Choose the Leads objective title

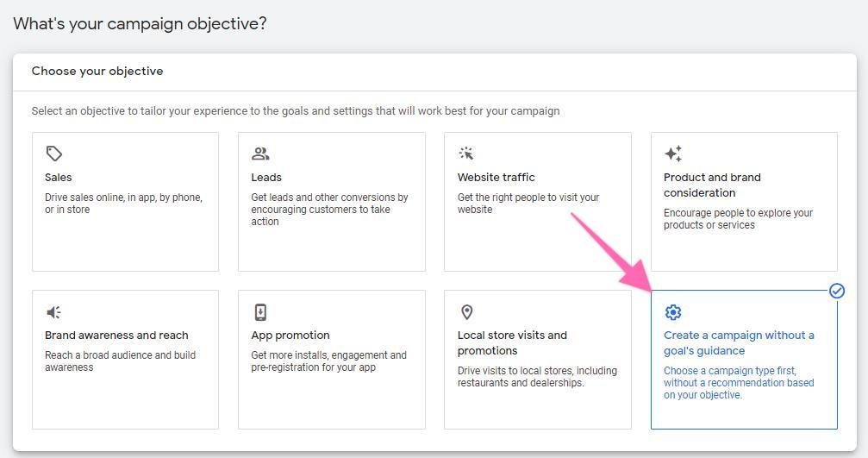coord(266,178)
